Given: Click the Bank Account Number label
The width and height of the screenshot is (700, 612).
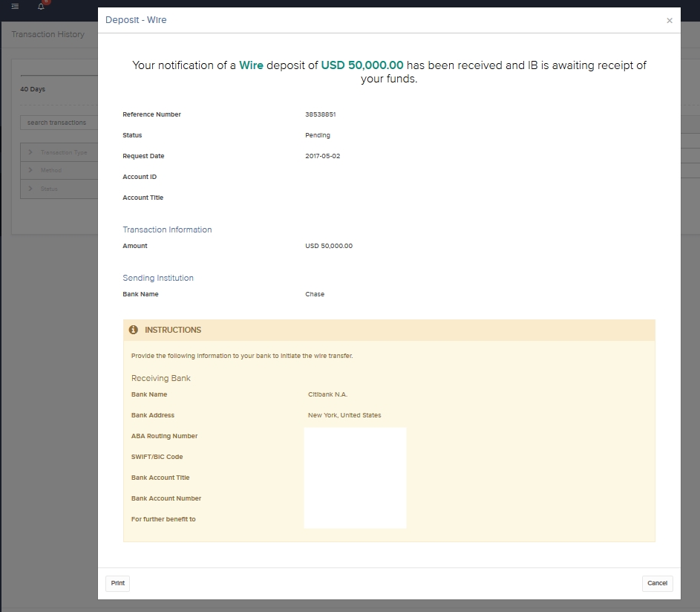Looking at the screenshot, I should (x=166, y=498).
